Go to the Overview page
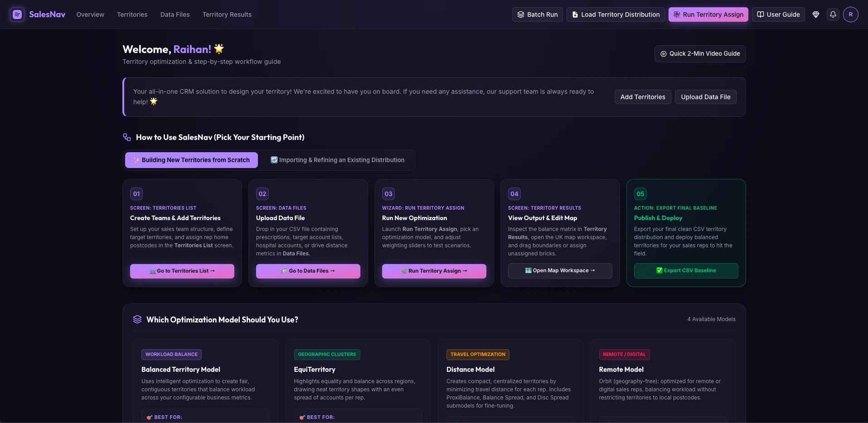Viewport: 868px width, 423px height. (90, 14)
